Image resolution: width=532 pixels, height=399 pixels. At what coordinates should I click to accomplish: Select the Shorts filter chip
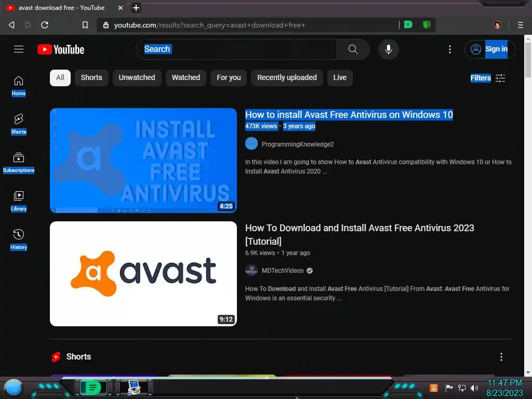[x=91, y=78]
